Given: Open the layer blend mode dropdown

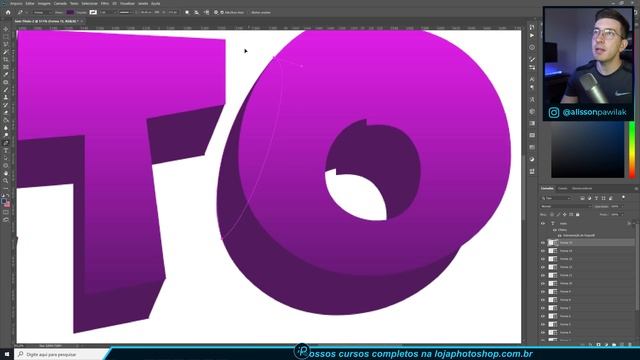Looking at the screenshot, I should tap(566, 206).
